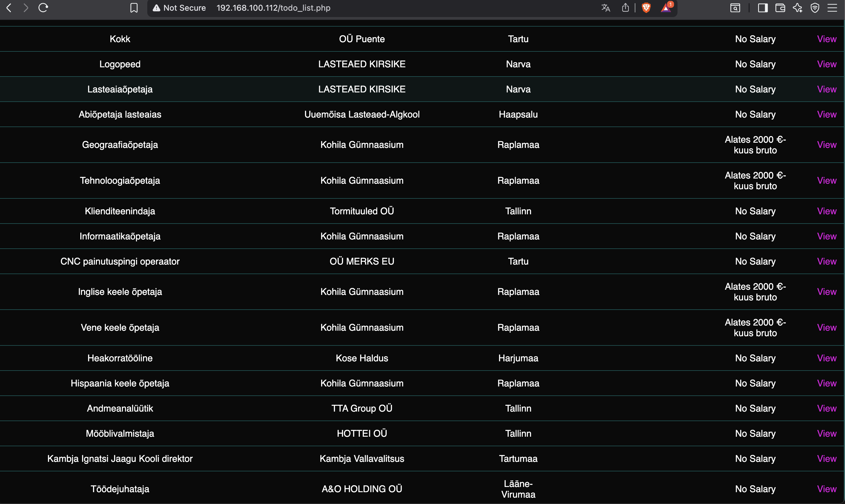
Task: Open Brave Rewards triangle icon
Action: [x=667, y=8]
